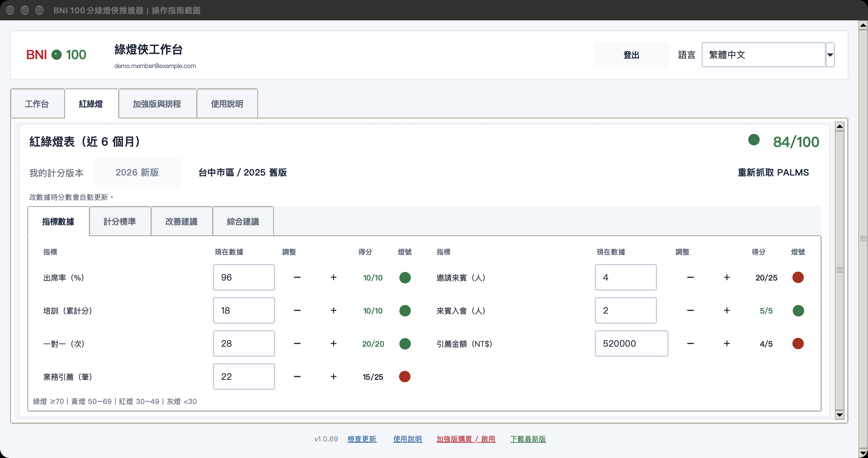This screenshot has height=458, width=868.
Task: Click the dropdown arrow next to 繁體中文
Action: pyautogui.click(x=830, y=55)
